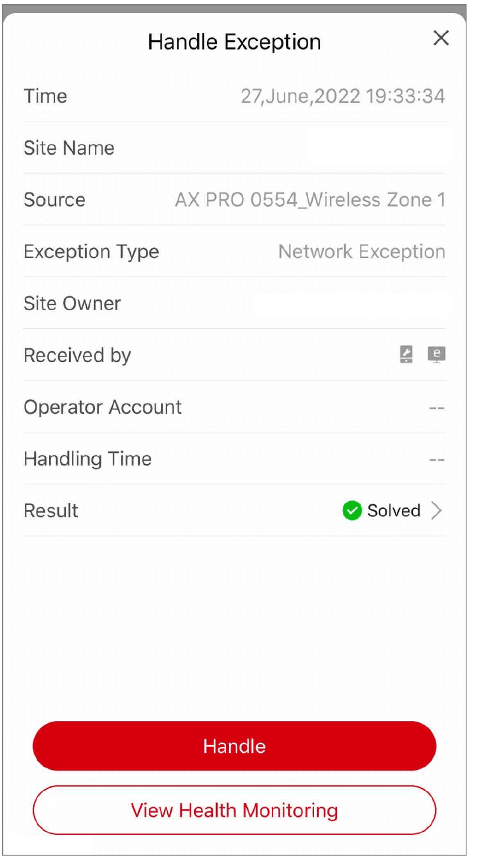Select the Site Name row
This screenshot has height=868, width=478.
tap(234, 148)
